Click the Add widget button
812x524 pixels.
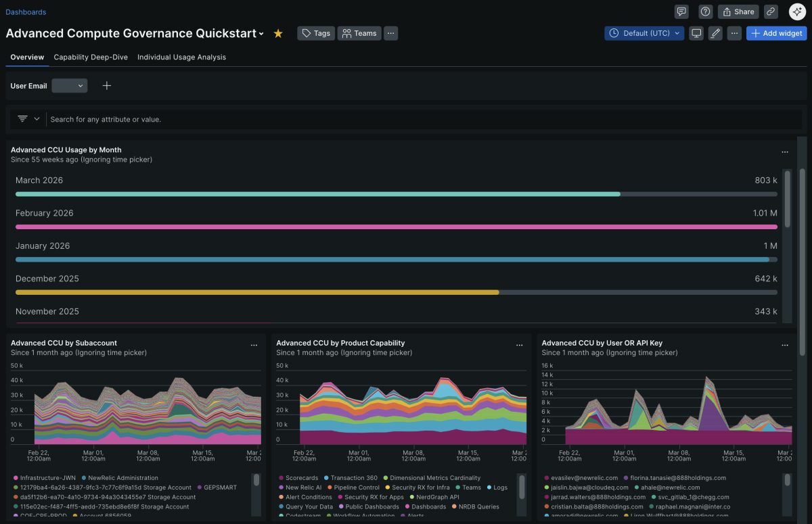click(x=776, y=33)
